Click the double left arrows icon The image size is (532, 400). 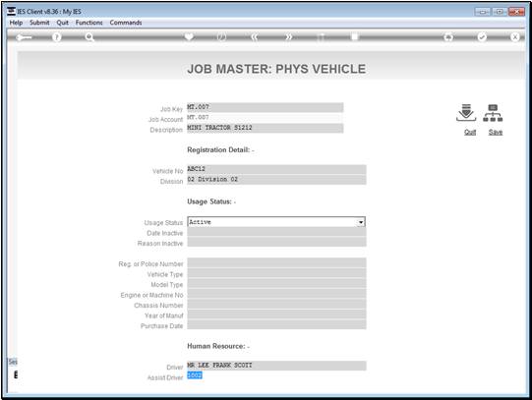[255, 37]
